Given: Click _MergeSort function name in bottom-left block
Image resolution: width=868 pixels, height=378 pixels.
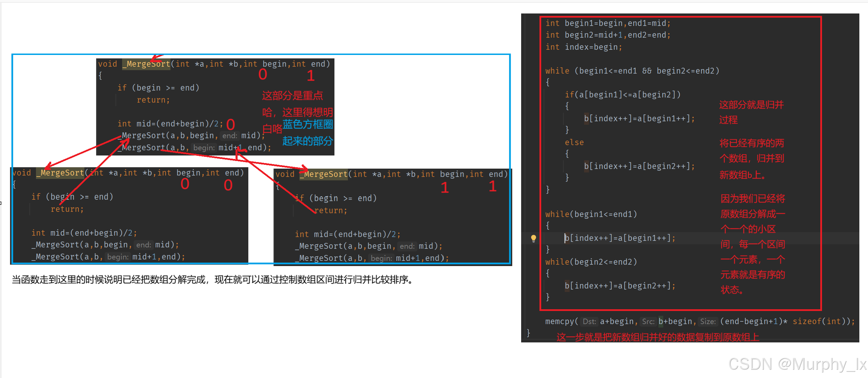Looking at the screenshot, I should click(61, 173).
